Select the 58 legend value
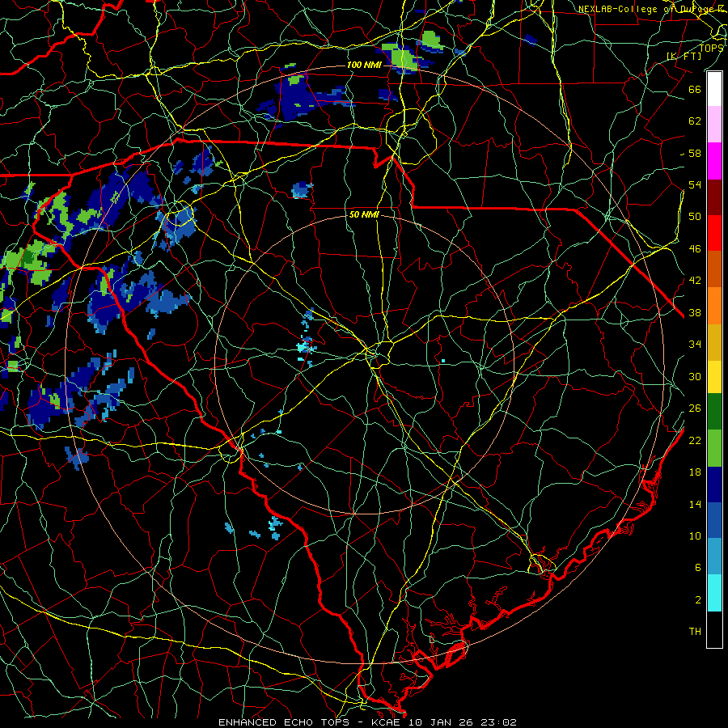 695,153
